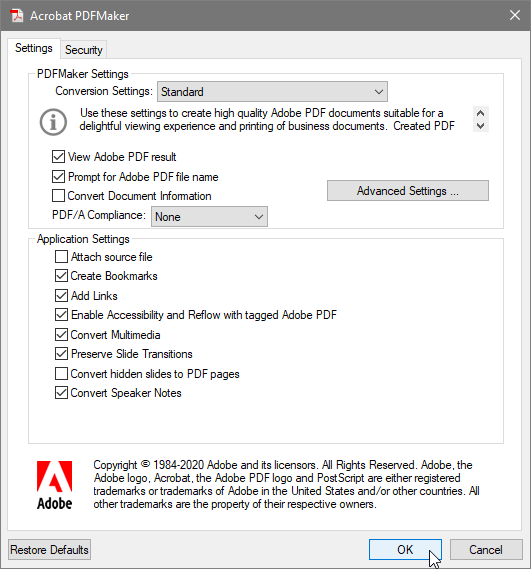The height and width of the screenshot is (569, 531).
Task: Switch to the Security tab
Action: click(x=83, y=50)
